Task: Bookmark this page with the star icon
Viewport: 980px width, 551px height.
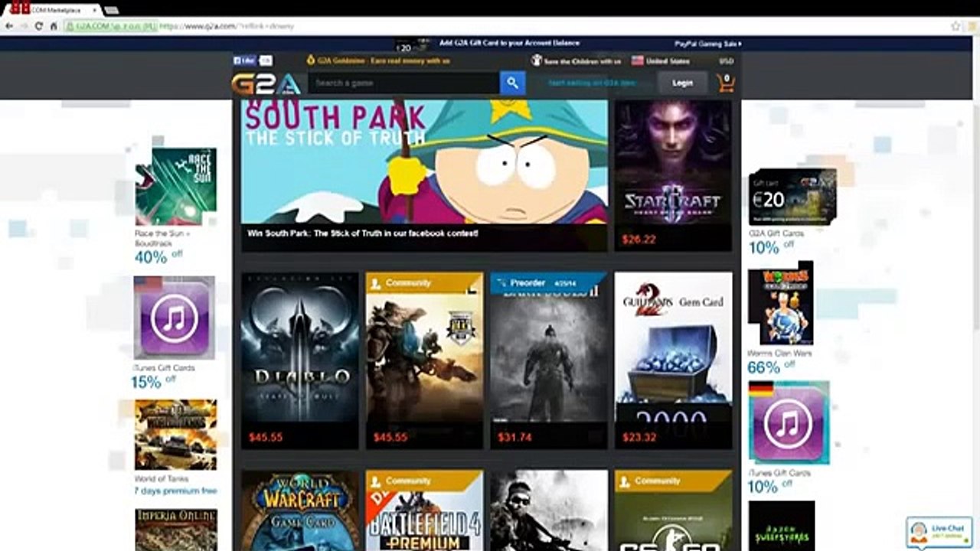Action: pyautogui.click(x=955, y=26)
